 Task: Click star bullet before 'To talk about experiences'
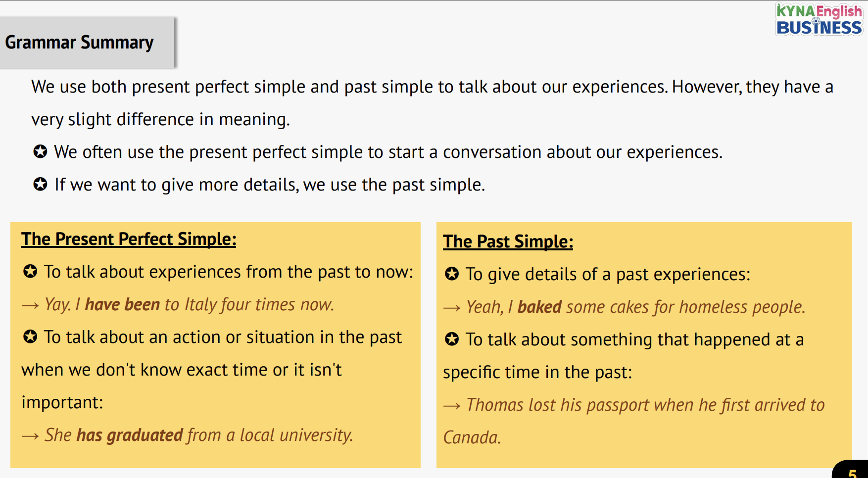[30, 271]
